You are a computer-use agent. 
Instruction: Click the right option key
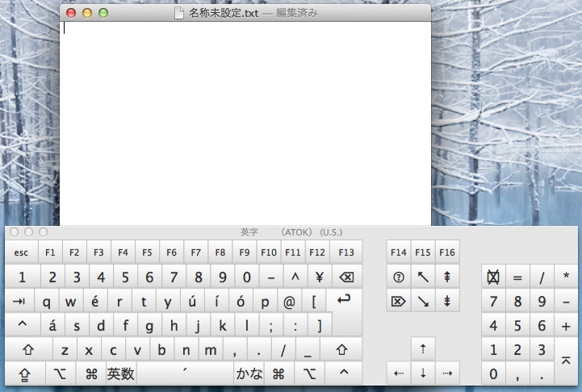click(309, 373)
